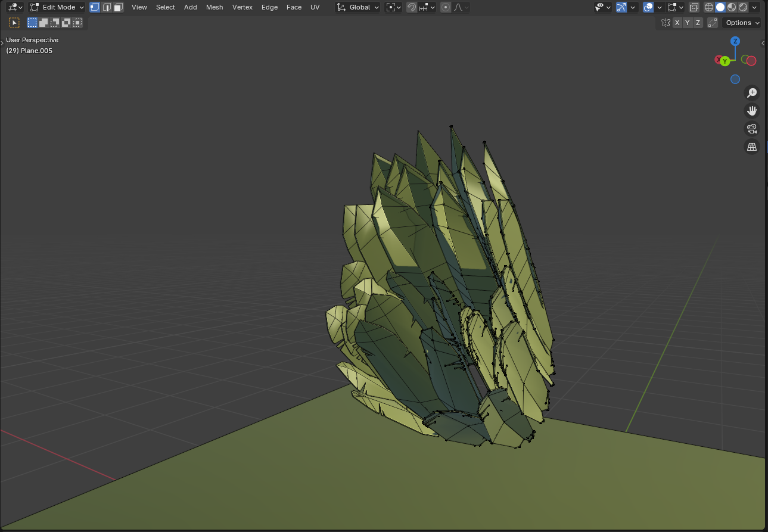Switch to rendered viewport shading
This screenshot has height=532, width=768.
(743, 7)
